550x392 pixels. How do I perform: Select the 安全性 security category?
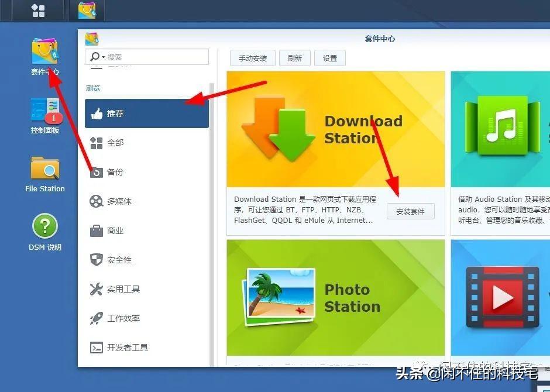pos(147,260)
